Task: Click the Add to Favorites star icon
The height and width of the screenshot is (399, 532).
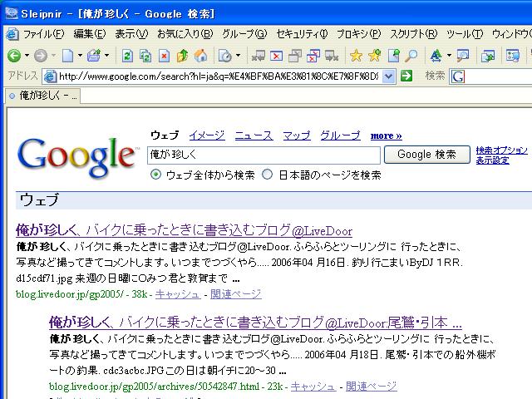Action: click(375, 56)
